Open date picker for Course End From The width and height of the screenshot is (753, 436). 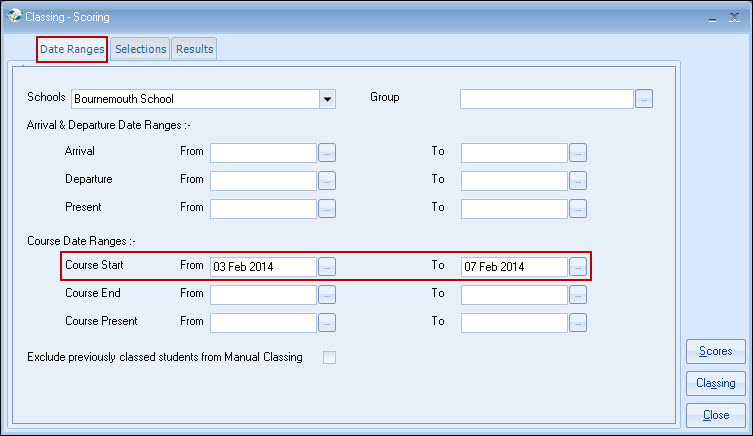coord(327,295)
